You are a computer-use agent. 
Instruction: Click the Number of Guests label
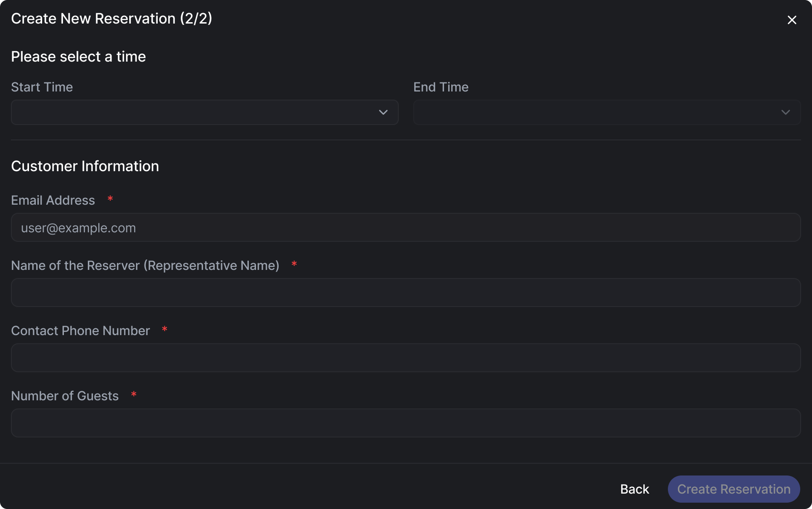[65, 396]
